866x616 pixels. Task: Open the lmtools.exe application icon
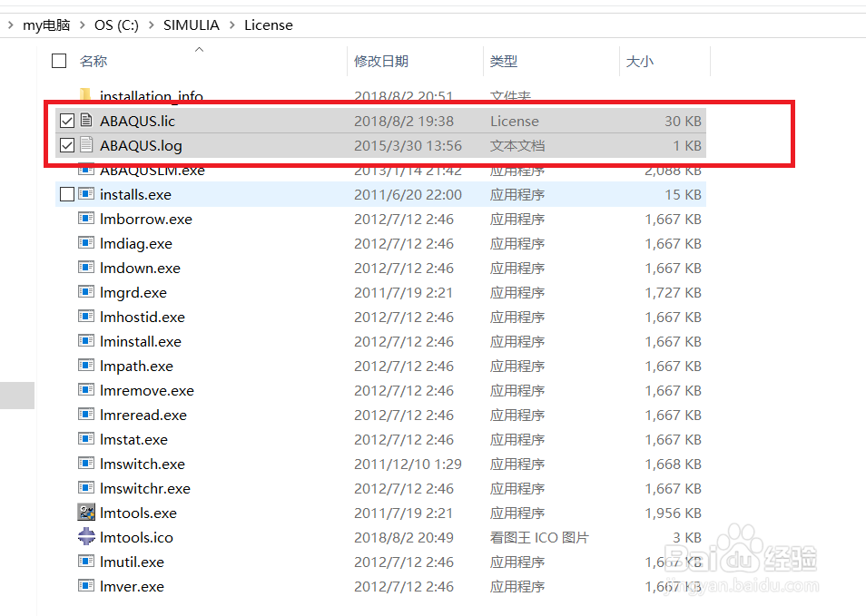[x=86, y=513]
